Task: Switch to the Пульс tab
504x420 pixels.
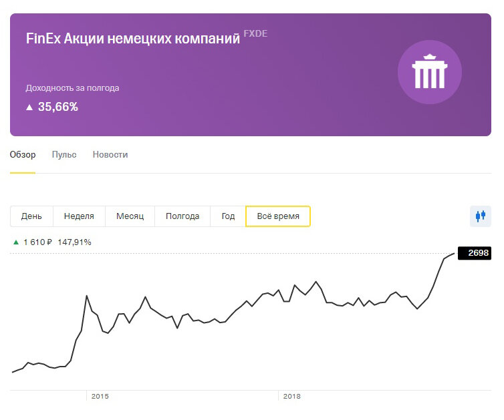Action: 64,155
